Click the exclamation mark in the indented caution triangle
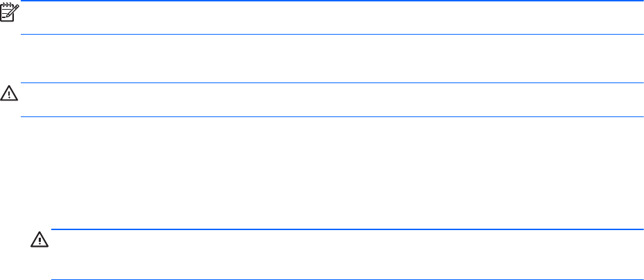 point(39,241)
